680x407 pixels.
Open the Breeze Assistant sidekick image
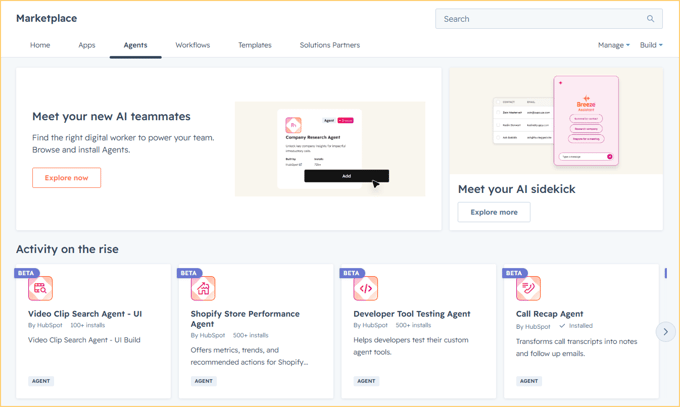[x=556, y=121]
